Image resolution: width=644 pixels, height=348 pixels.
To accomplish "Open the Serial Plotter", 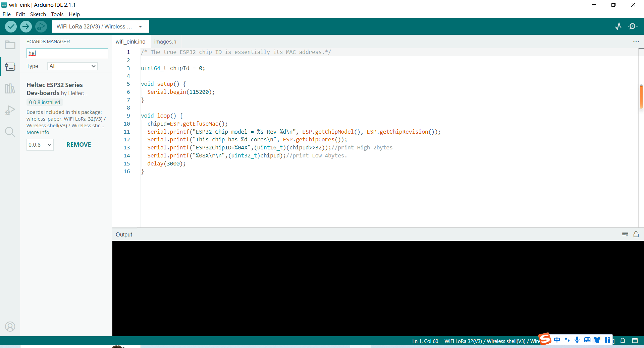I will tap(618, 26).
